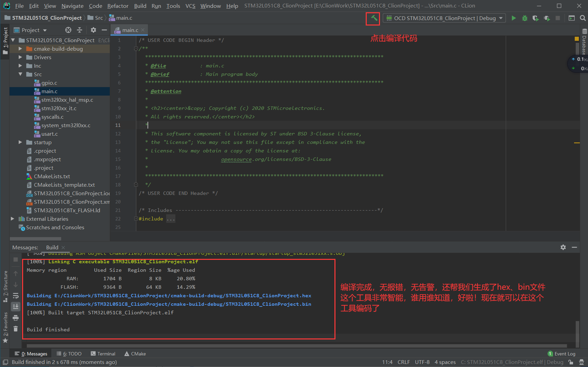Image resolution: width=588 pixels, height=367 pixels.
Task: Click the UTF-8 encoding indicator
Action: (x=422, y=362)
